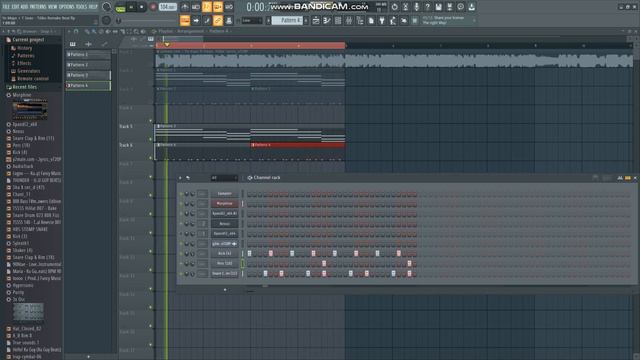Expand the Current project folder
Viewport: 640px width, 360px height.
click(x=28, y=40)
